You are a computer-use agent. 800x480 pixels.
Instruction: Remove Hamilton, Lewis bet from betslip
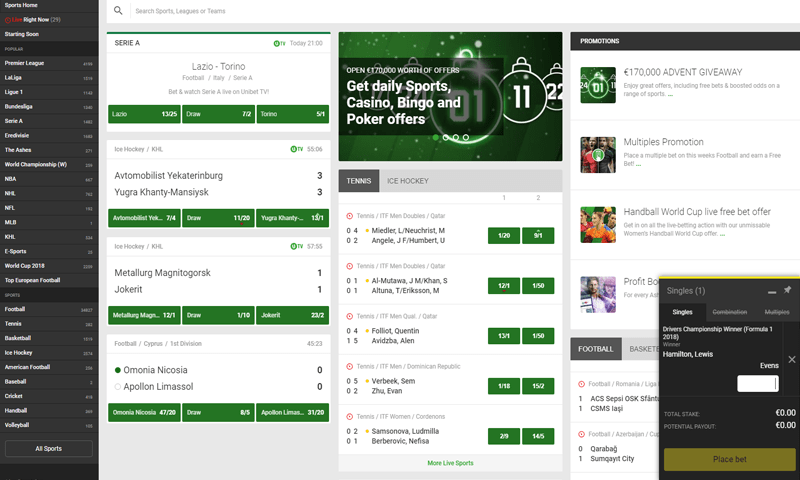point(791,359)
